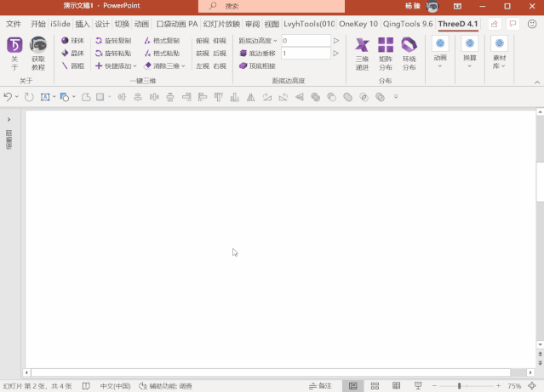
Task: Switch to slide sorter view
Action: coord(375,386)
